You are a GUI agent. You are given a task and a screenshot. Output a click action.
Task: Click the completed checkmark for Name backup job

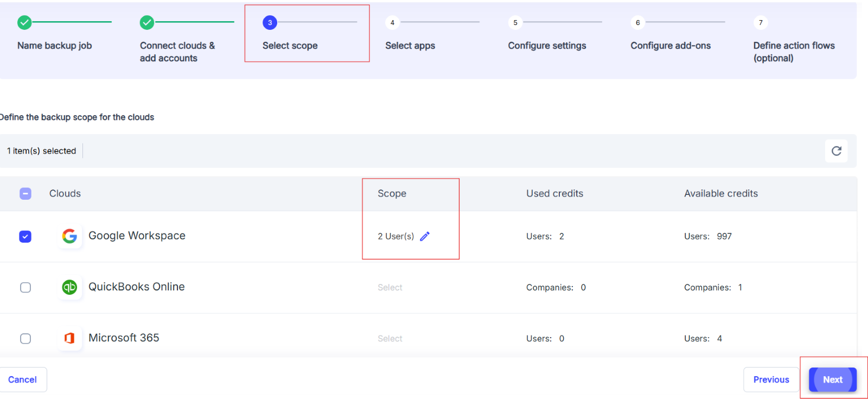[24, 22]
